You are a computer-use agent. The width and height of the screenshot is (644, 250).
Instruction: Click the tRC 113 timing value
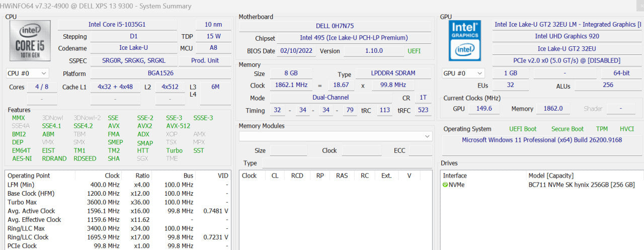385,111
